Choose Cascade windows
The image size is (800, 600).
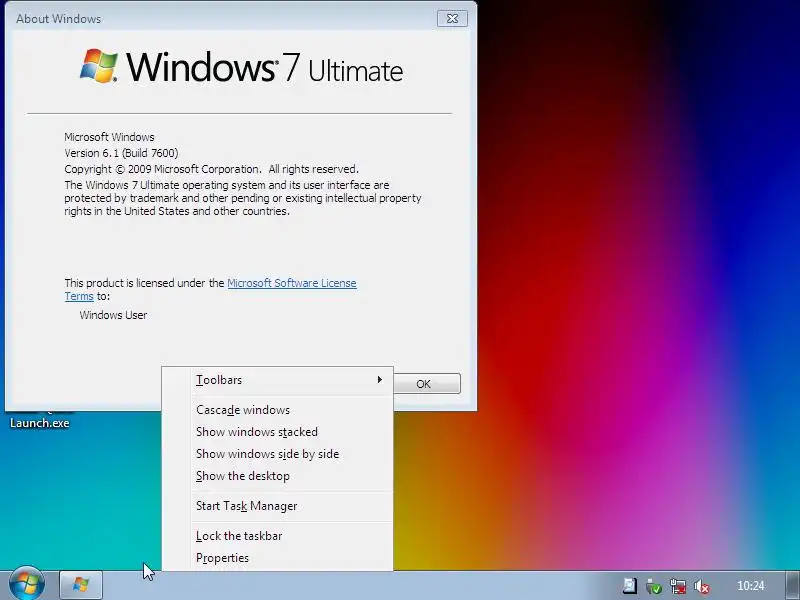tap(278, 410)
